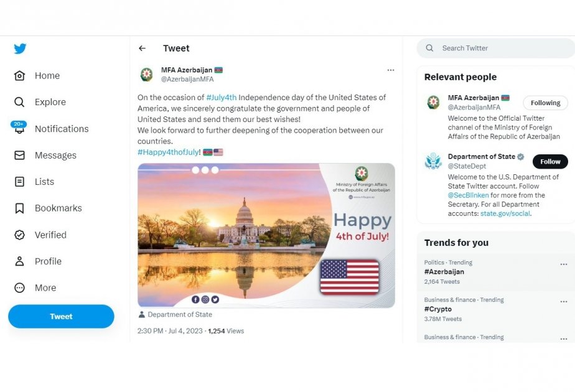Expand options for #Crypto trend
This screenshot has width=575, height=392.
click(563, 302)
